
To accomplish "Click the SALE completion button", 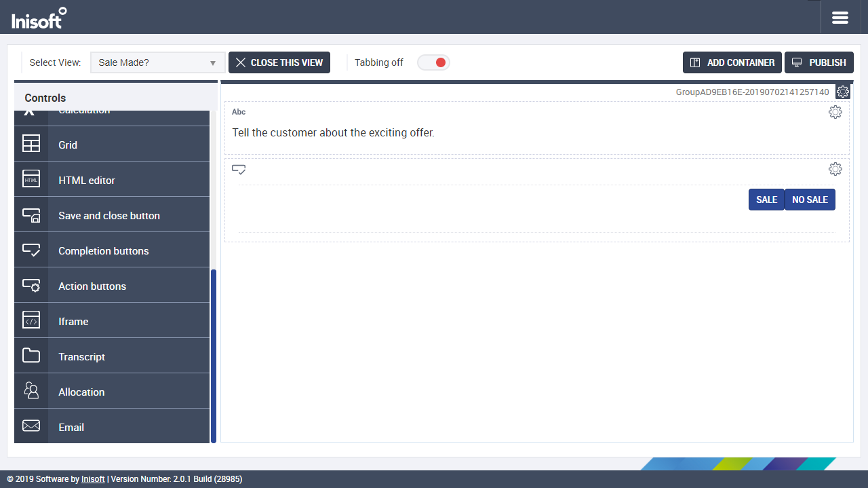I will 766,200.
